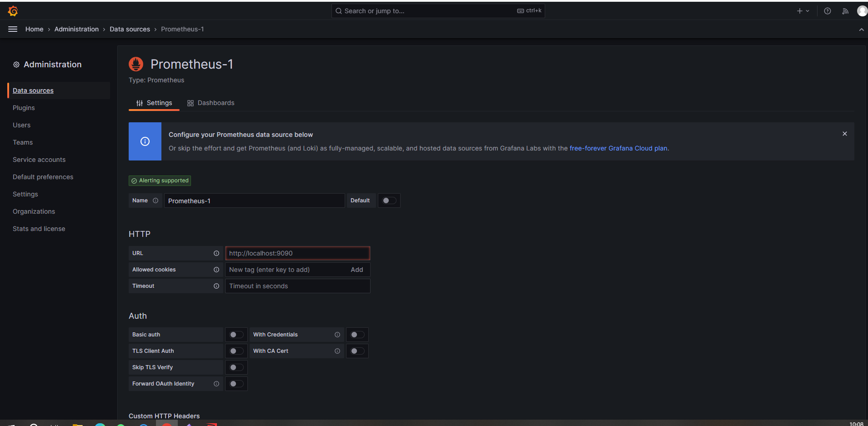Click the Search or jump to box
Screen dimensions: 868x426
pyautogui.click(x=438, y=11)
